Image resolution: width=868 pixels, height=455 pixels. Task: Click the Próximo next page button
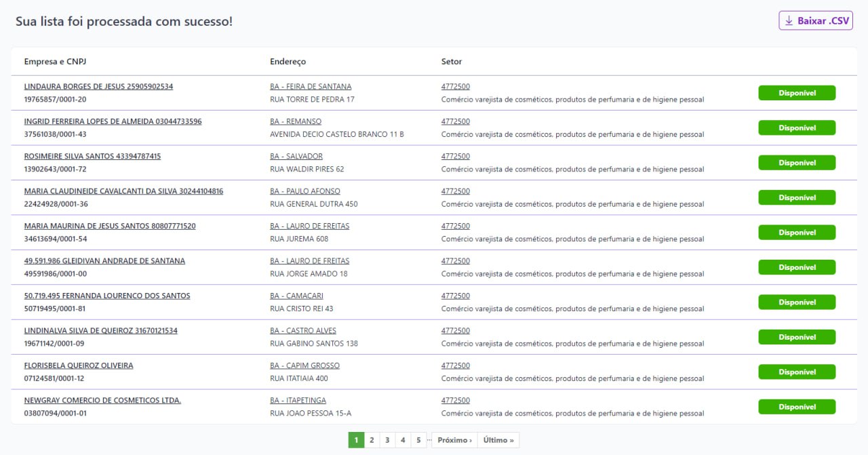pyautogui.click(x=454, y=440)
